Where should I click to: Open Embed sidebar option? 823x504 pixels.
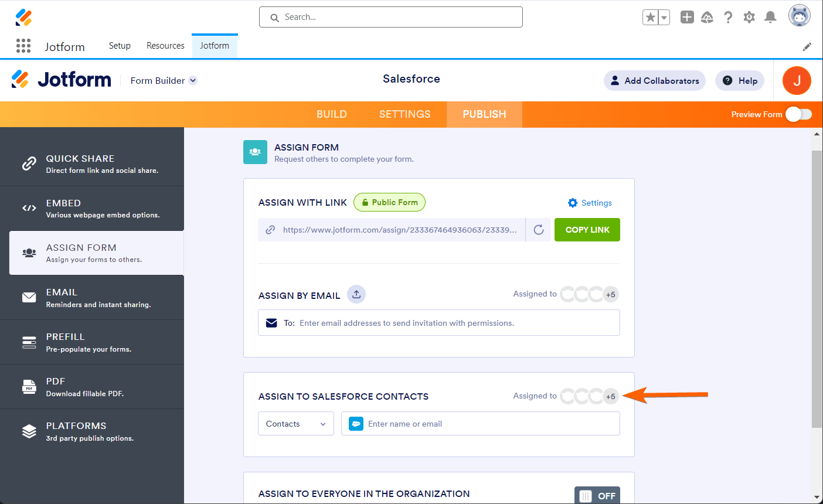[92, 209]
